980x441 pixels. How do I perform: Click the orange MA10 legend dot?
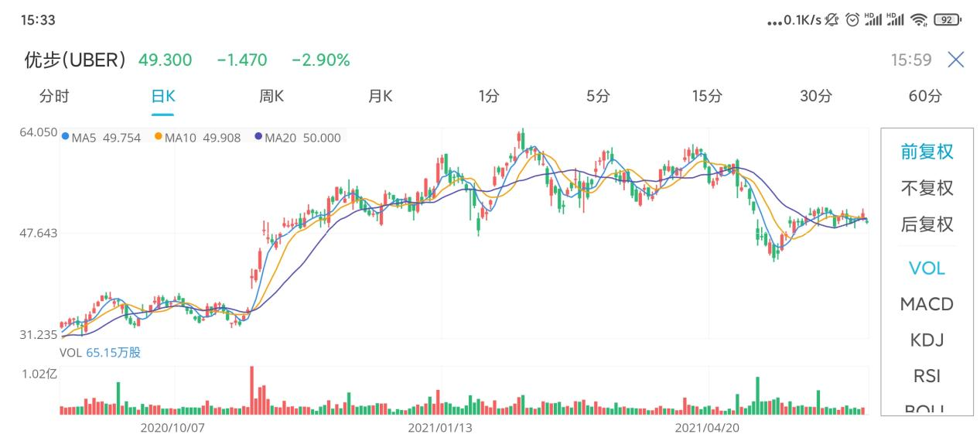point(159,138)
